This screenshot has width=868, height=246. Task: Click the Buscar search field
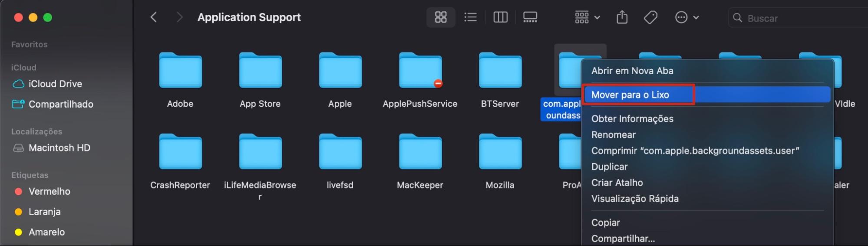click(798, 18)
